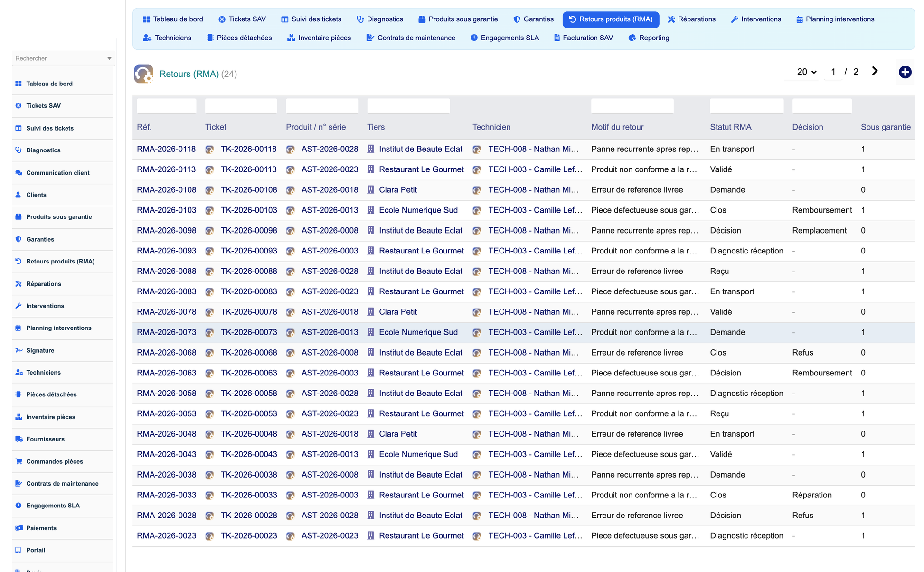This screenshot has width=924, height=572.
Task: Click building icon beside Clara Petit in RMA-2026-0108 row
Action: click(371, 190)
